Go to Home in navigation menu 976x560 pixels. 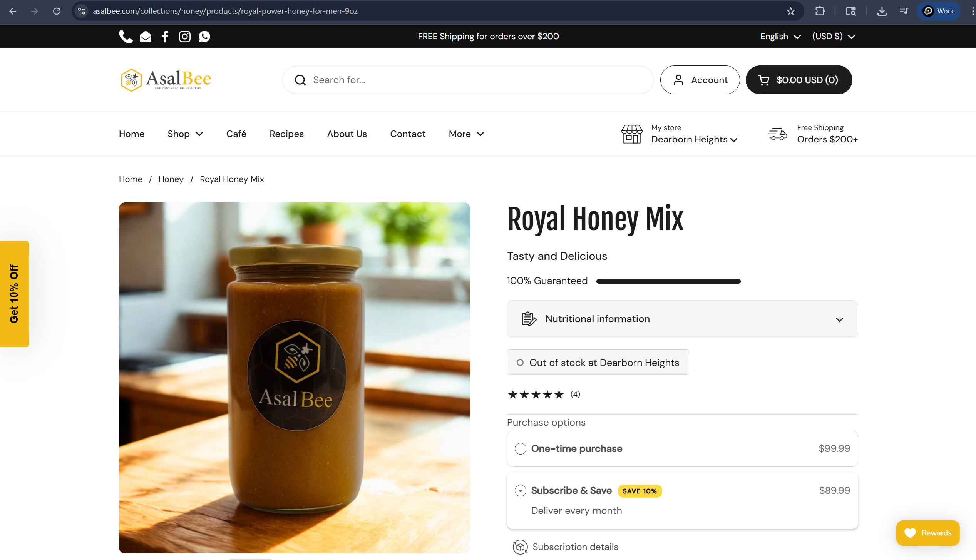coord(132,134)
